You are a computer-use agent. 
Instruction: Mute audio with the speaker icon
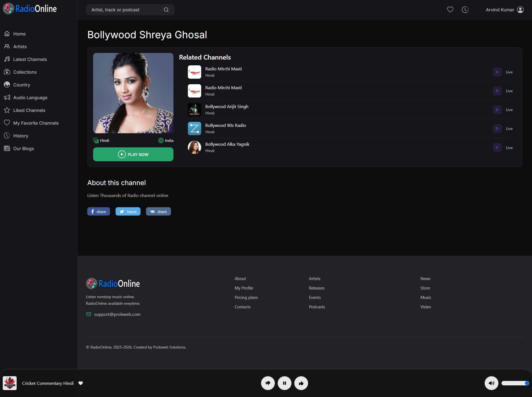click(x=491, y=383)
